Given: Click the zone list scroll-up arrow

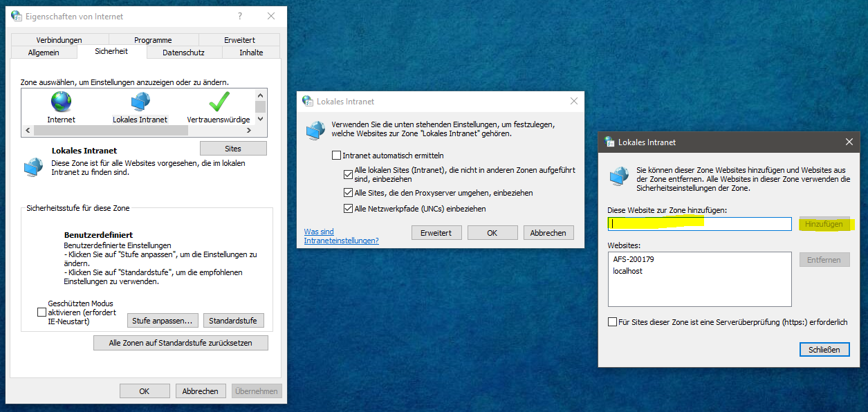Looking at the screenshot, I should tap(260, 95).
